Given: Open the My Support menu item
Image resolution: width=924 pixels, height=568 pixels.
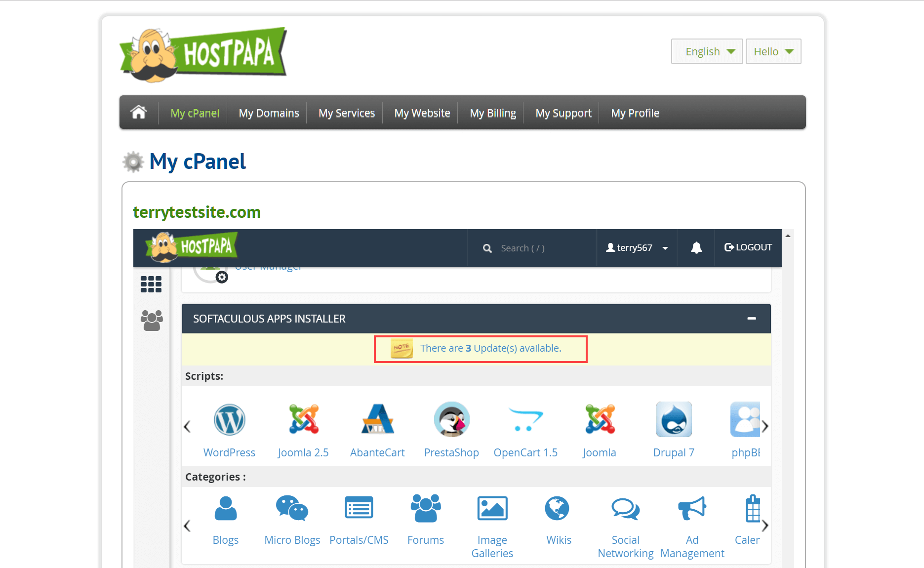Looking at the screenshot, I should (563, 113).
